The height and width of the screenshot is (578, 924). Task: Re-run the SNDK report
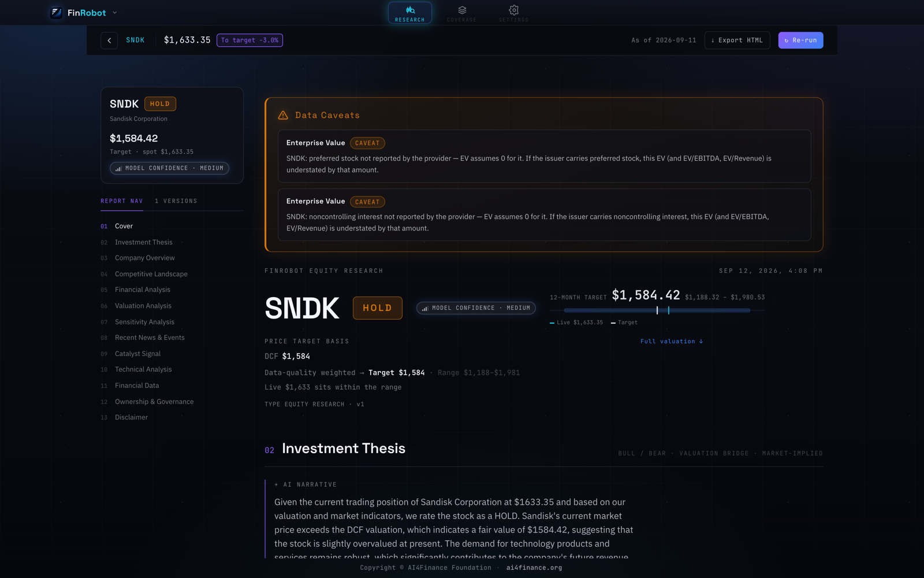800,40
